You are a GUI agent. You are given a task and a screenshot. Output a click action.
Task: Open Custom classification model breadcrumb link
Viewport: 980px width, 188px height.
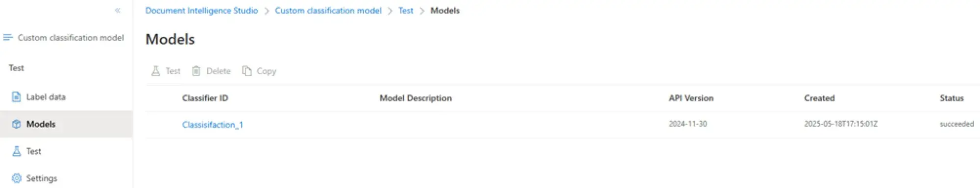pyautogui.click(x=328, y=10)
